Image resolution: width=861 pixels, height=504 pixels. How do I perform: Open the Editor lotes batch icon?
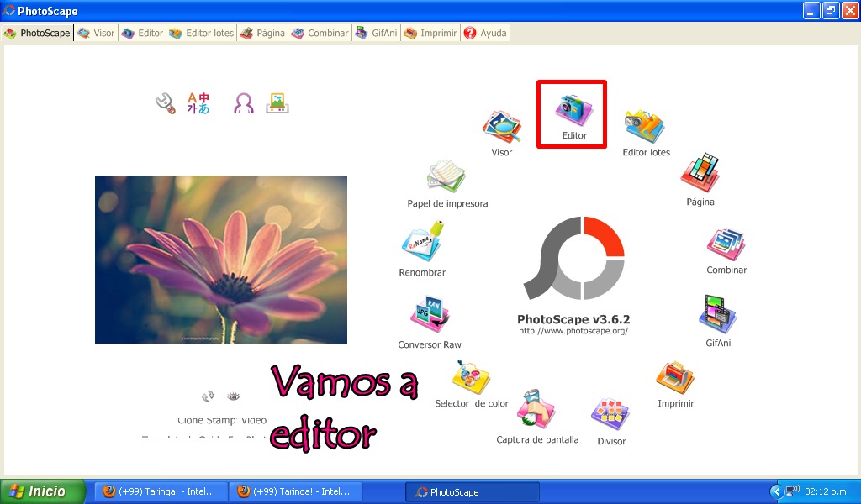pyautogui.click(x=646, y=134)
